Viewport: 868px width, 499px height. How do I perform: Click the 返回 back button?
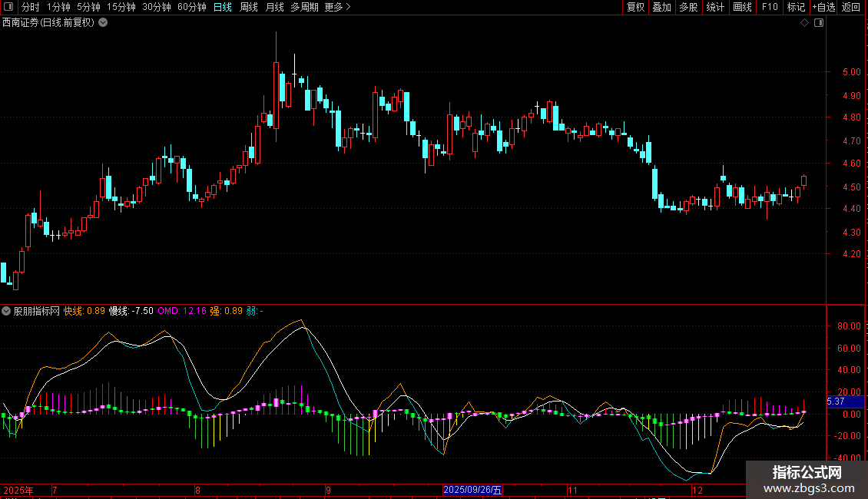click(851, 8)
